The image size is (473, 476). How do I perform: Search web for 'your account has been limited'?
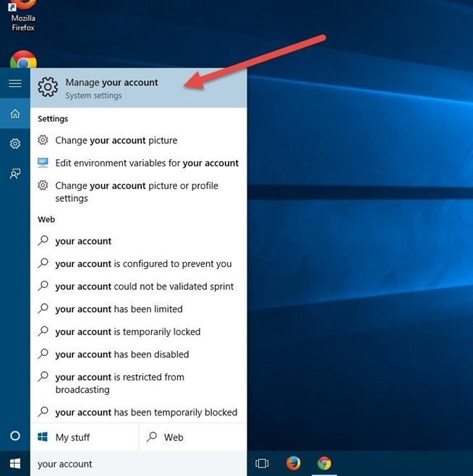pyautogui.click(x=119, y=309)
